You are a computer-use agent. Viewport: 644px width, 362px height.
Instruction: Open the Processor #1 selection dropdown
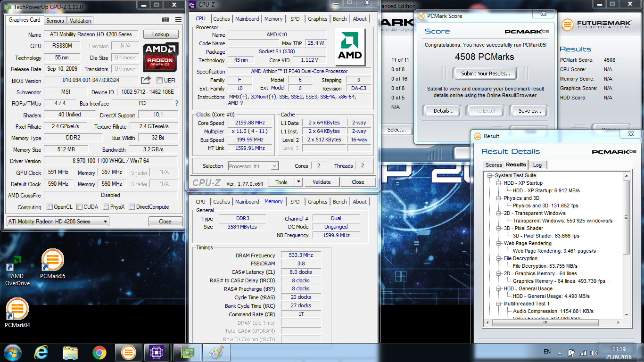point(253,166)
